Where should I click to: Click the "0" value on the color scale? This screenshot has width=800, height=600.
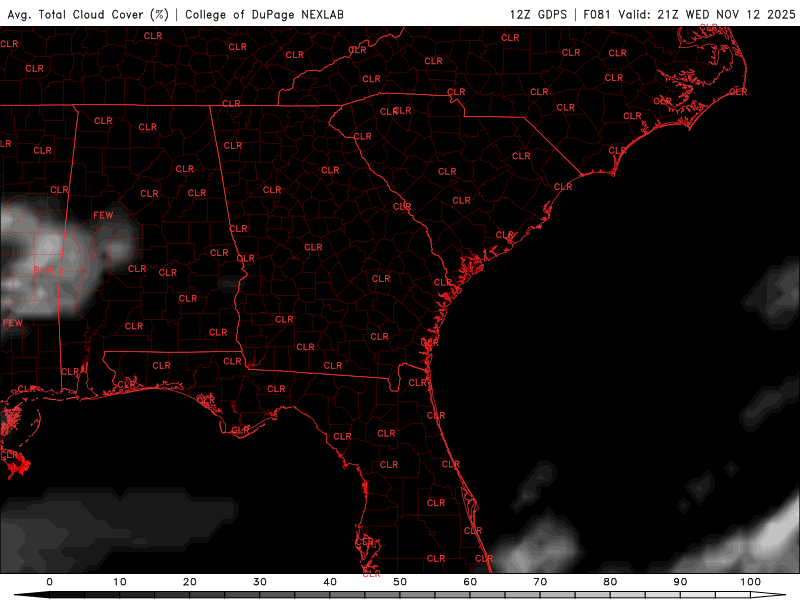pyautogui.click(x=49, y=582)
